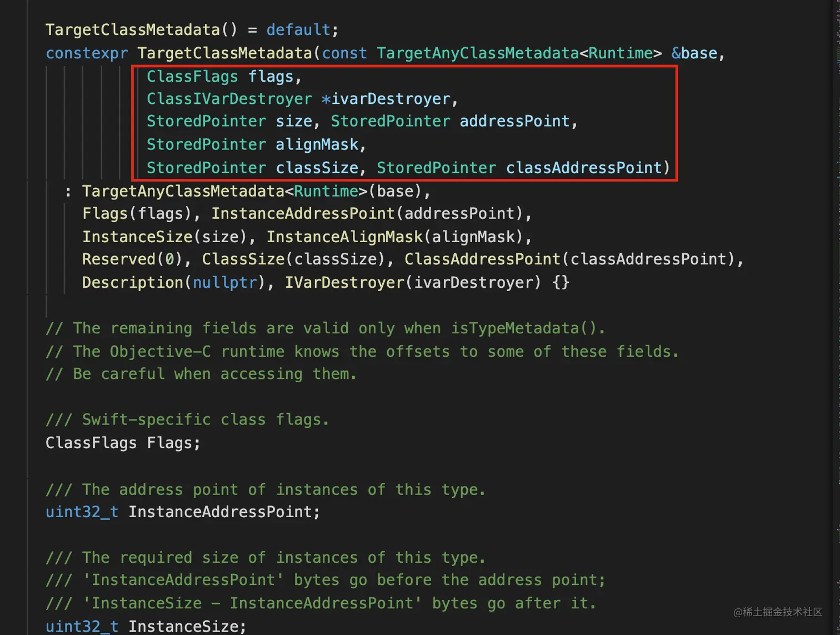Click 'uint32_t InstanceSize;' declaration
840x635 pixels.
pyautogui.click(x=146, y=626)
